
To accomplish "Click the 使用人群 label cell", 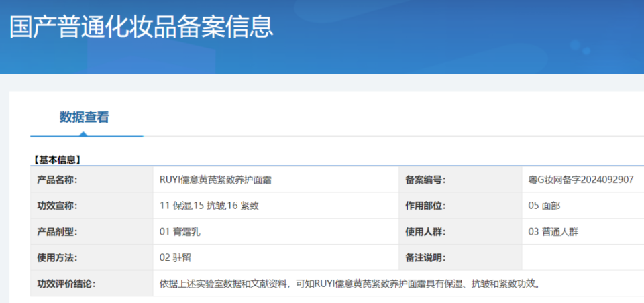I will 460,231.
